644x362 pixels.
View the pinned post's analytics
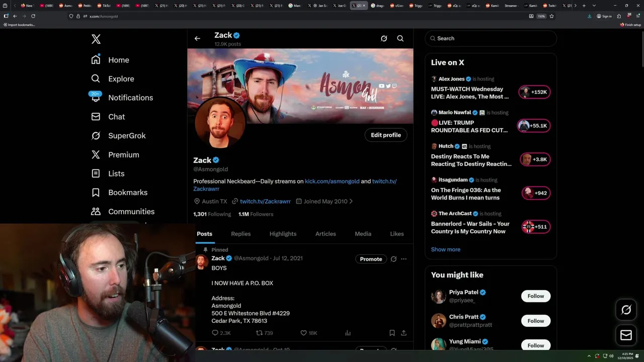coord(348,333)
